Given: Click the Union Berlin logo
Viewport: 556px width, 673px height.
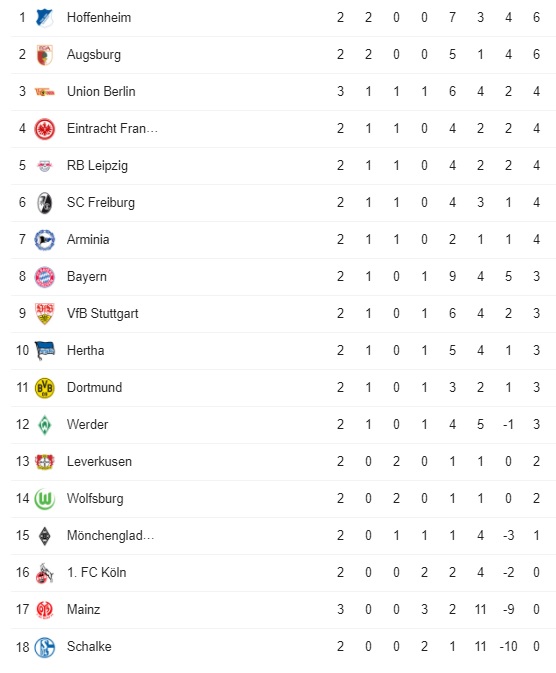Looking at the screenshot, I should [44, 92].
